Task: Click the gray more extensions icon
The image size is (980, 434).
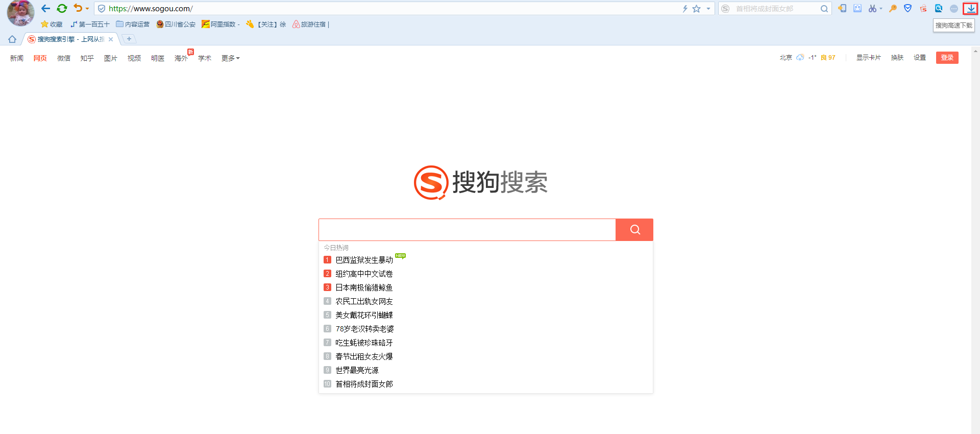Action: coord(954,9)
